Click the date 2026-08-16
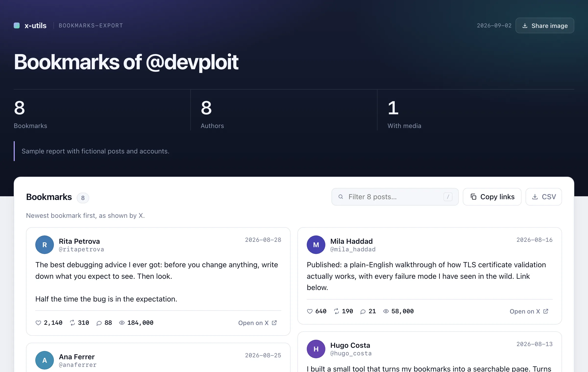Screen dimensions: 588x372 pos(535,240)
